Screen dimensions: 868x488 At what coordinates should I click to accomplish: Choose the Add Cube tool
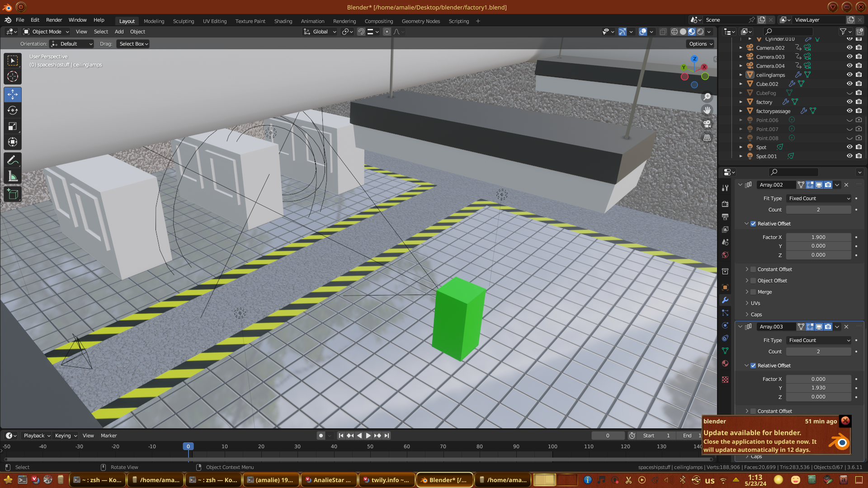pyautogui.click(x=13, y=195)
